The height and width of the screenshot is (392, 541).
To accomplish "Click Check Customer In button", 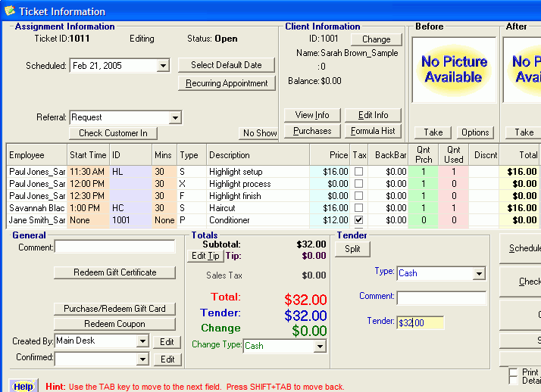I will click(113, 133).
